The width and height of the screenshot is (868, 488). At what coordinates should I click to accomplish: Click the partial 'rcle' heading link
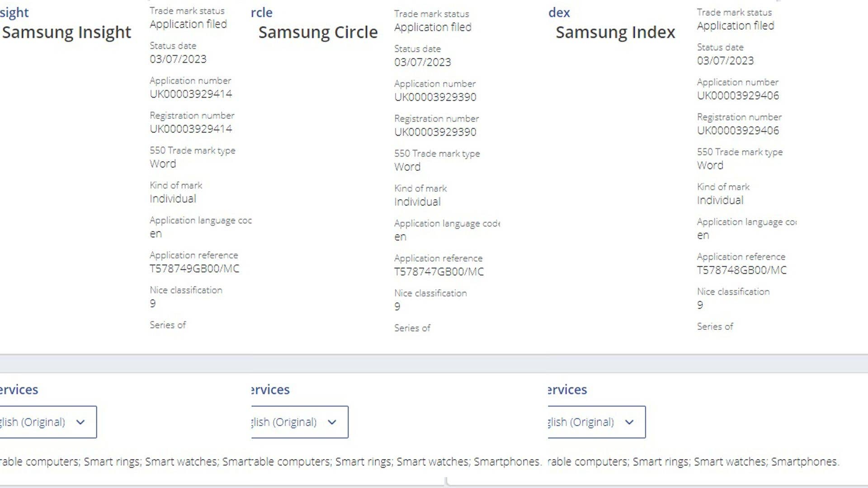[262, 13]
